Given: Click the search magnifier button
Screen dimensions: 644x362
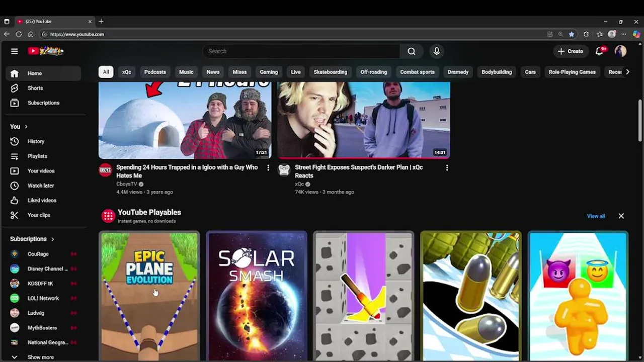Looking at the screenshot, I should coord(412,51).
